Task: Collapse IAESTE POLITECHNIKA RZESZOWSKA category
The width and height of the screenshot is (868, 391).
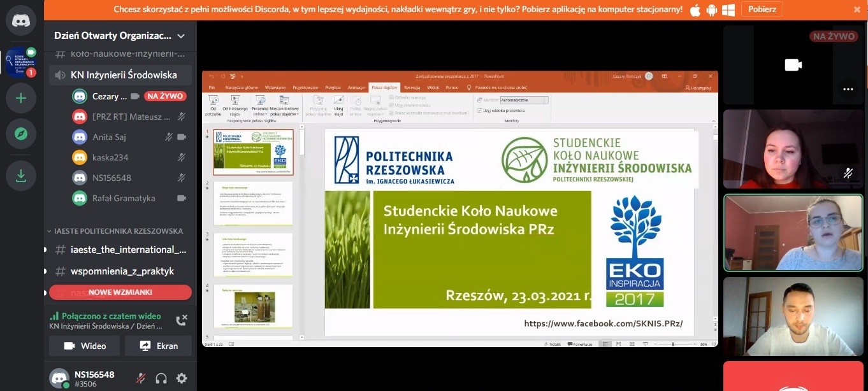Action: click(x=118, y=231)
